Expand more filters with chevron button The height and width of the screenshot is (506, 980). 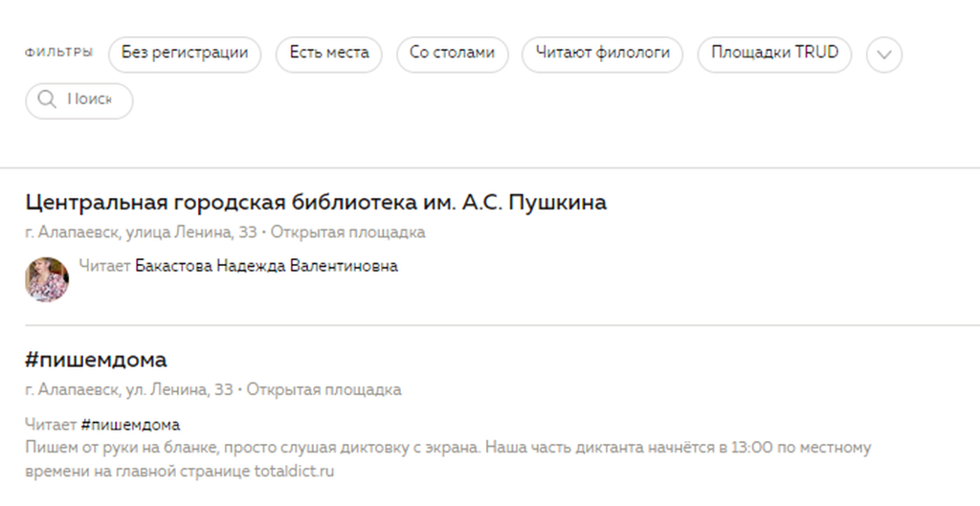pyautogui.click(x=883, y=55)
